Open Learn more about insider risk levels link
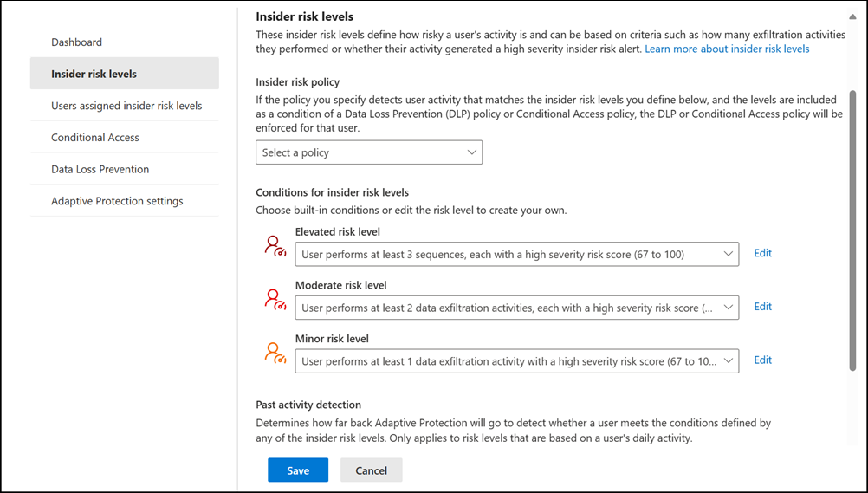Screen dimensions: 868x493 727,49
